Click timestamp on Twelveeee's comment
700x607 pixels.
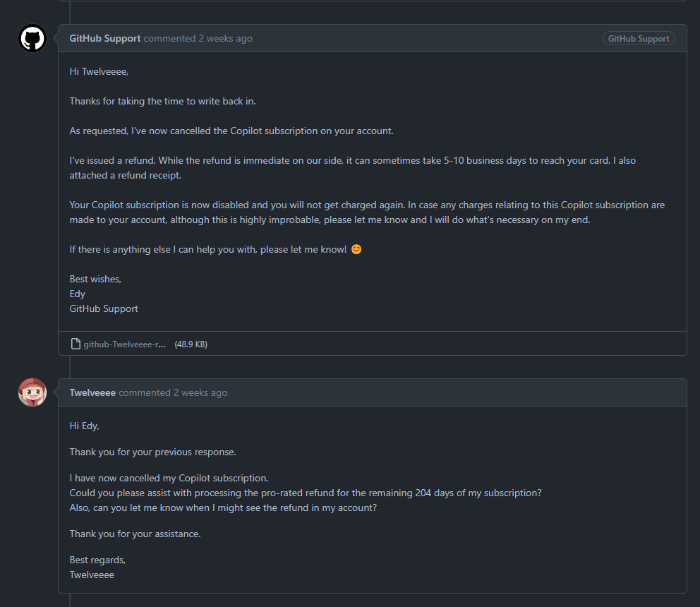(x=200, y=392)
